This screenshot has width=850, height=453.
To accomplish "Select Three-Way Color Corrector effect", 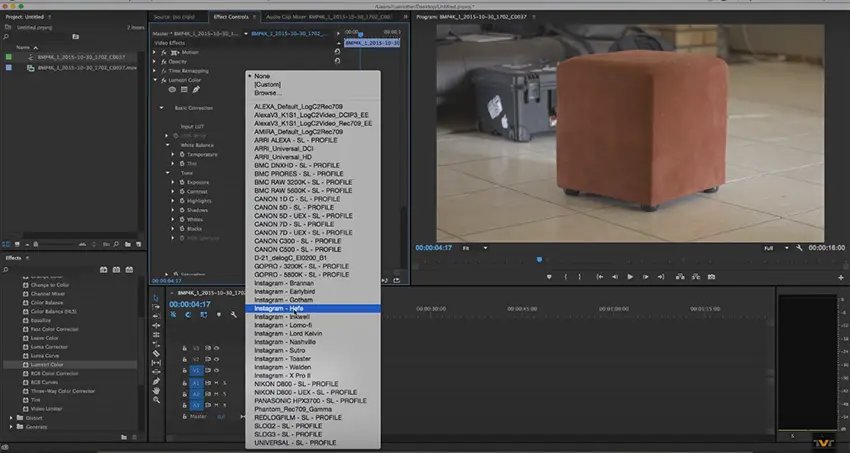I will click(63, 391).
